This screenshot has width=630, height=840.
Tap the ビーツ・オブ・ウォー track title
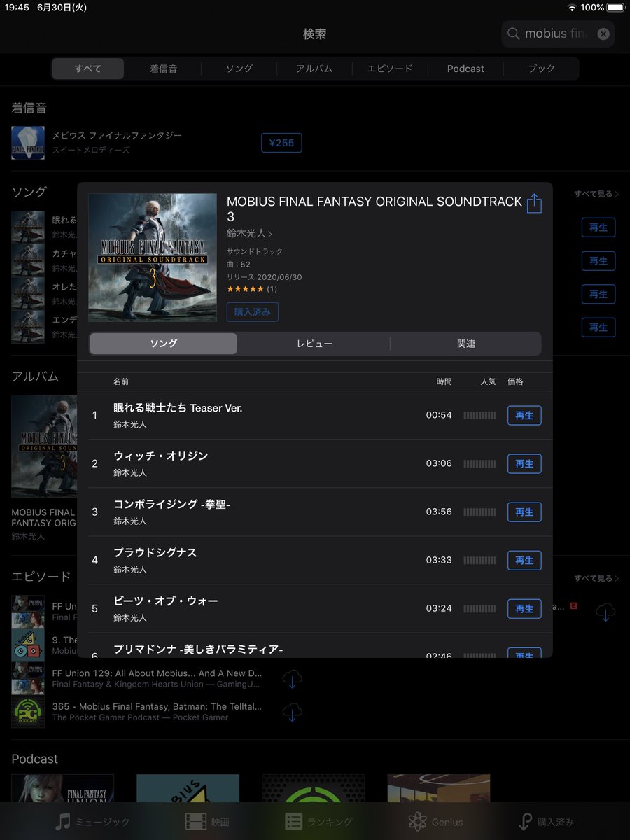pyautogui.click(x=166, y=601)
